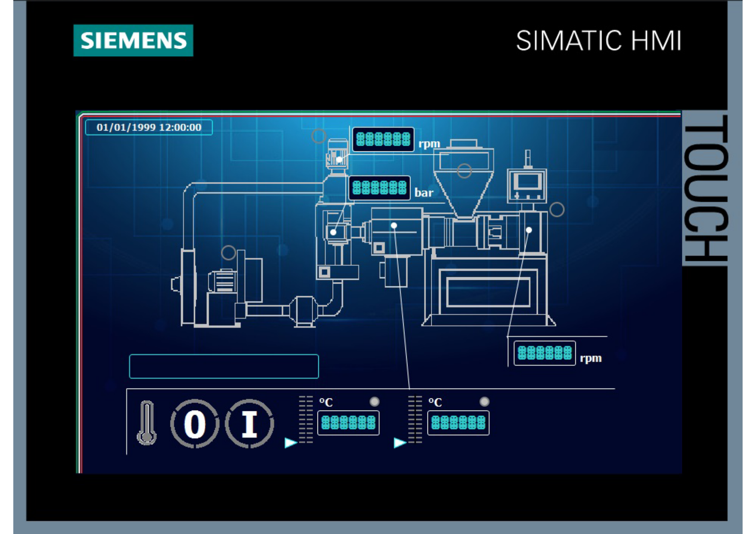The height and width of the screenshot is (534, 756).
Task: Select the rpm value field below the machine frame
Action: (545, 353)
